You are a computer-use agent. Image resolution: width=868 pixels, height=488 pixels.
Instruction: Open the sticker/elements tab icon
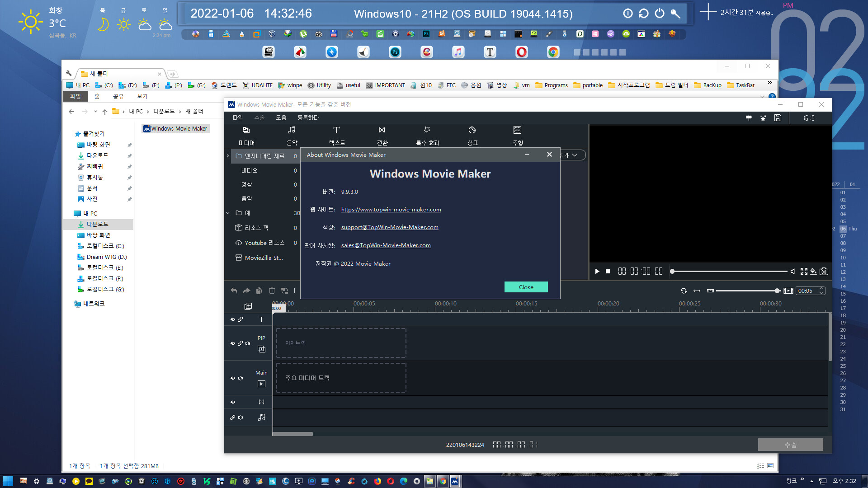[472, 130]
